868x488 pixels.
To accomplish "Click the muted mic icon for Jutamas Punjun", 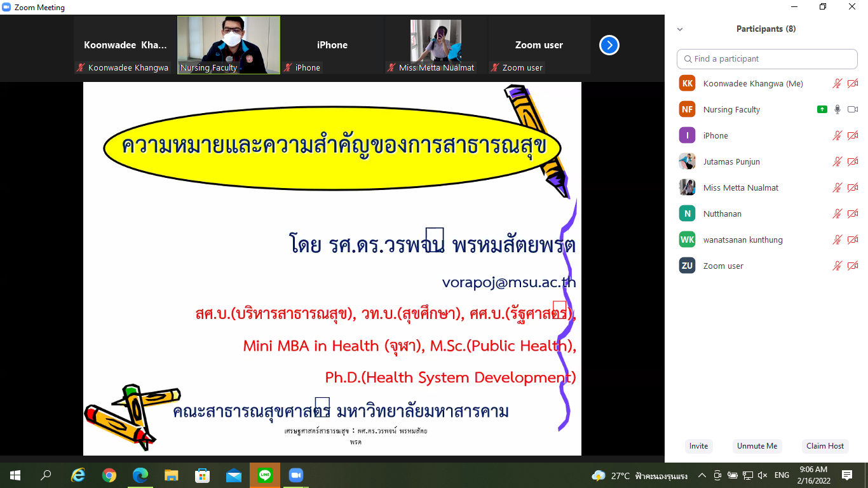I will (x=837, y=161).
